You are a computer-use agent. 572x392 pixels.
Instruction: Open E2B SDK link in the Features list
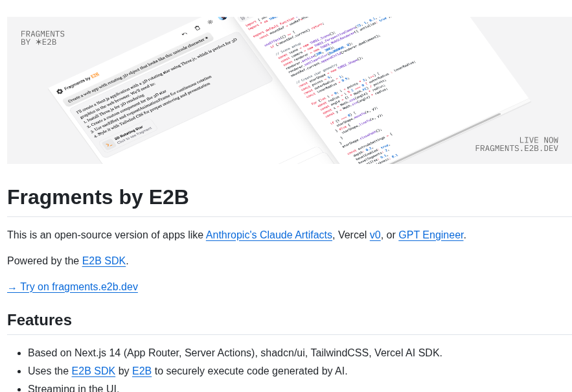tap(93, 371)
